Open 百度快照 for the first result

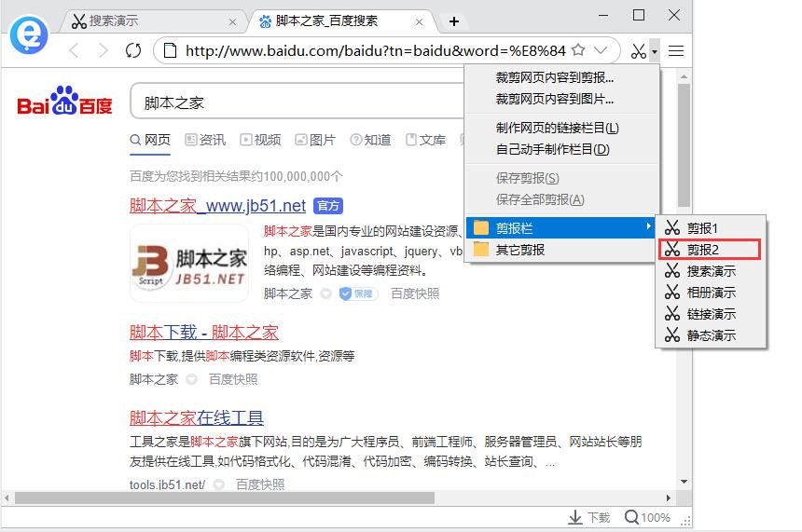pyautogui.click(x=415, y=293)
